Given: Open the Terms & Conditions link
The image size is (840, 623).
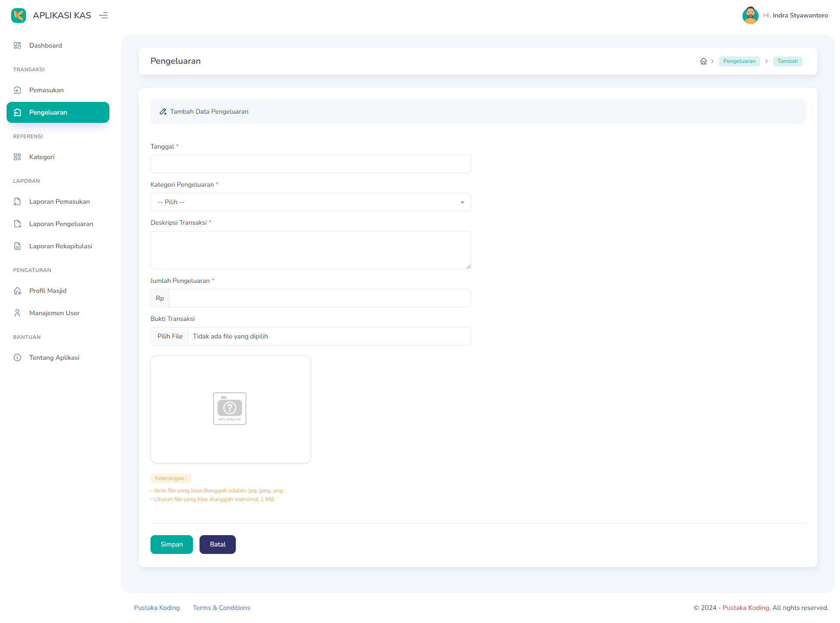Looking at the screenshot, I should [221, 608].
